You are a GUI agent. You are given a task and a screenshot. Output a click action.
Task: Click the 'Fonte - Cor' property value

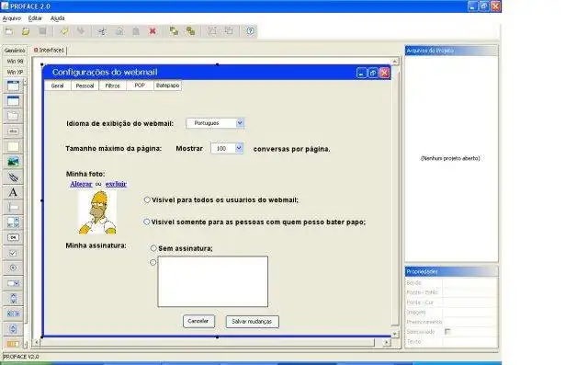[x=470, y=302]
